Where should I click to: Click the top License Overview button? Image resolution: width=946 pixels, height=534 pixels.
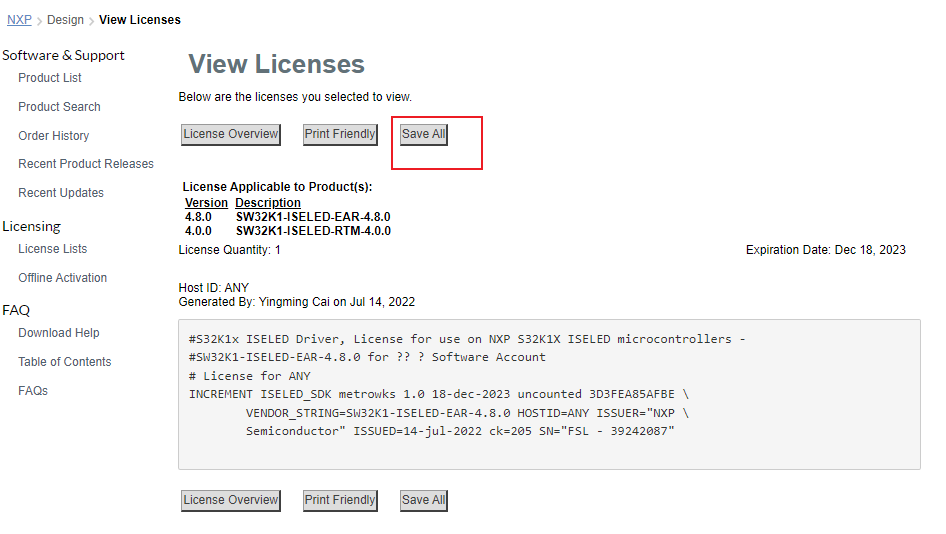(231, 134)
